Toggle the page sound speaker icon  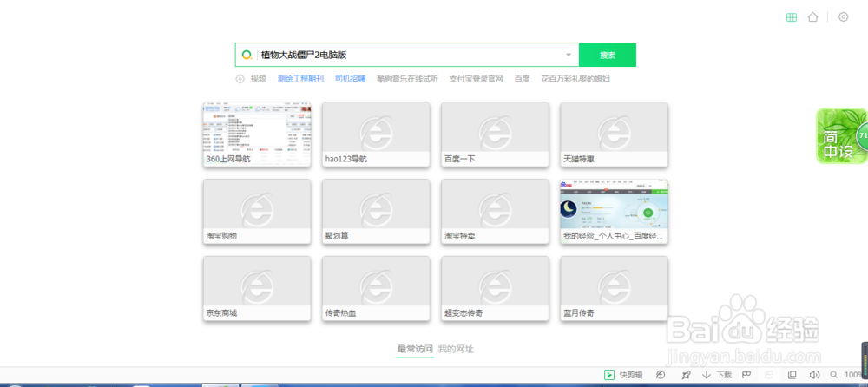814,375
